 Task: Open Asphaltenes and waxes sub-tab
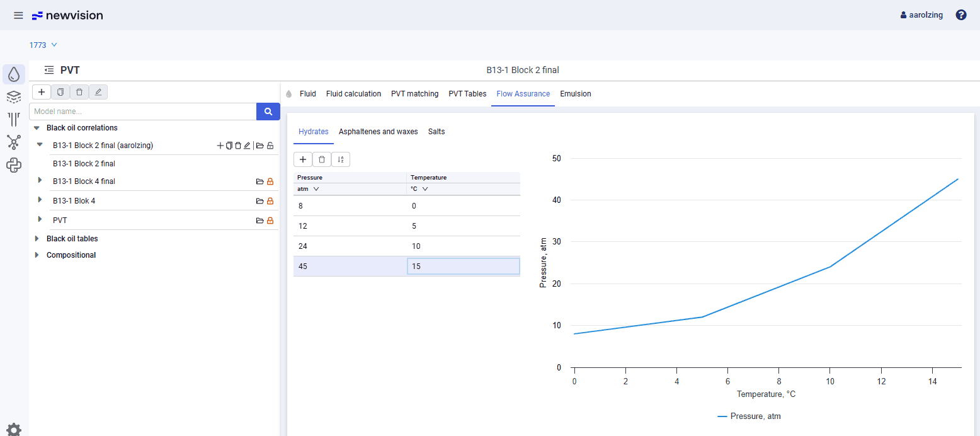tap(379, 132)
